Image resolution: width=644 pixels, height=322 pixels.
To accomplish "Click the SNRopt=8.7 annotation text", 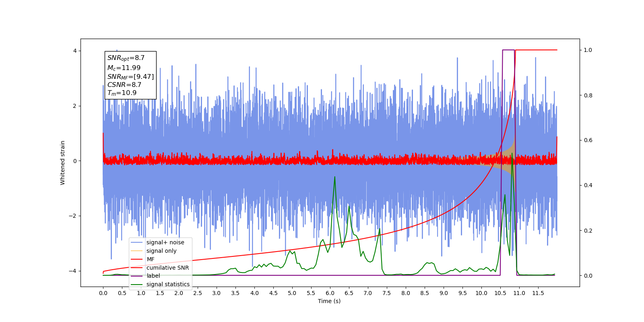I will [126, 58].
